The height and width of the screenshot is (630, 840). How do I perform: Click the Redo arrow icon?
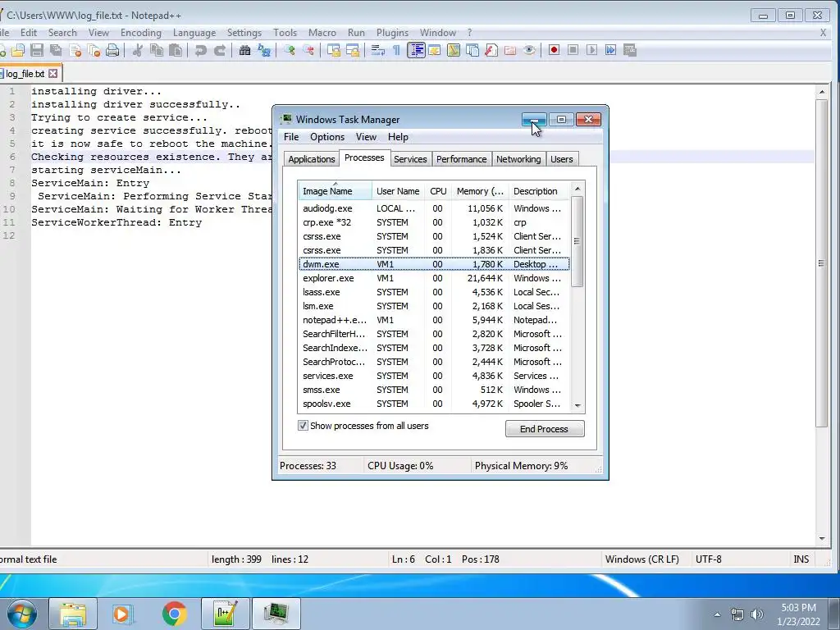tap(220, 50)
